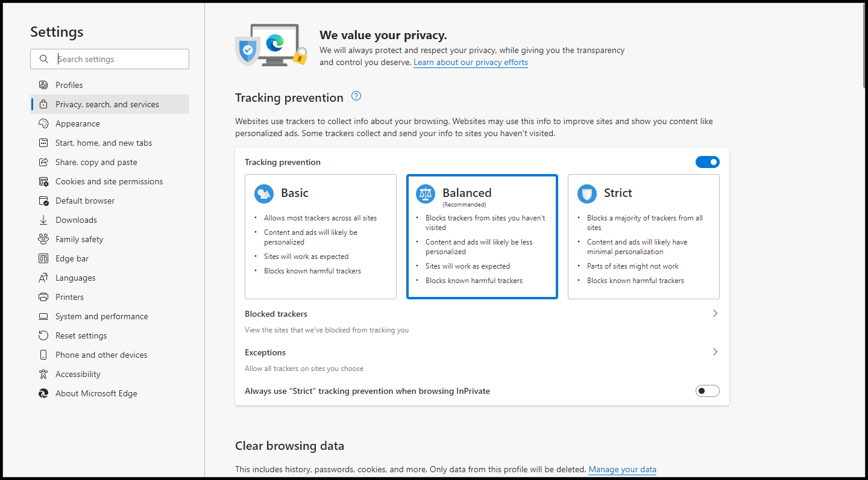Enable always Strict for InPrivate toggle

[708, 391]
